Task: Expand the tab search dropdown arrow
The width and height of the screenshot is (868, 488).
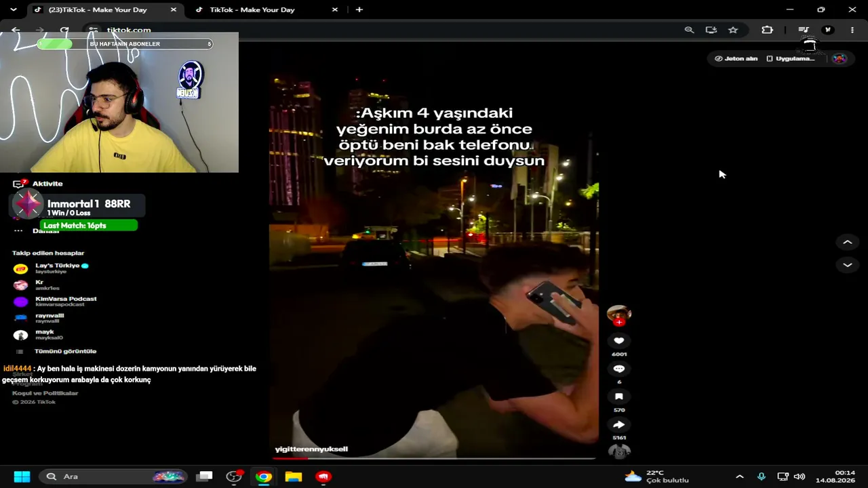Action: click(x=13, y=9)
